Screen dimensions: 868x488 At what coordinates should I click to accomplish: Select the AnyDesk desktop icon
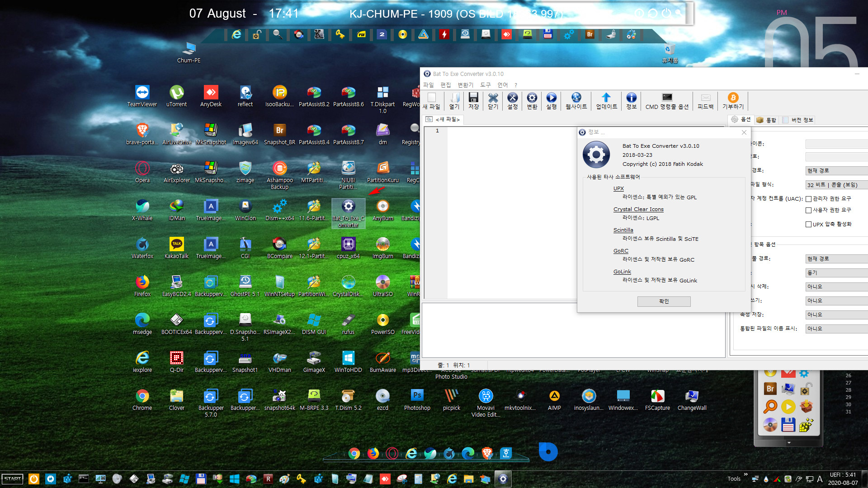click(211, 96)
